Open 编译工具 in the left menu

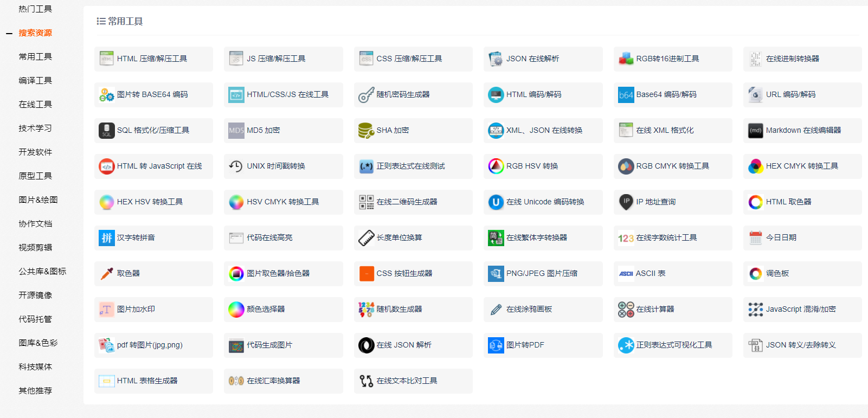click(x=35, y=81)
